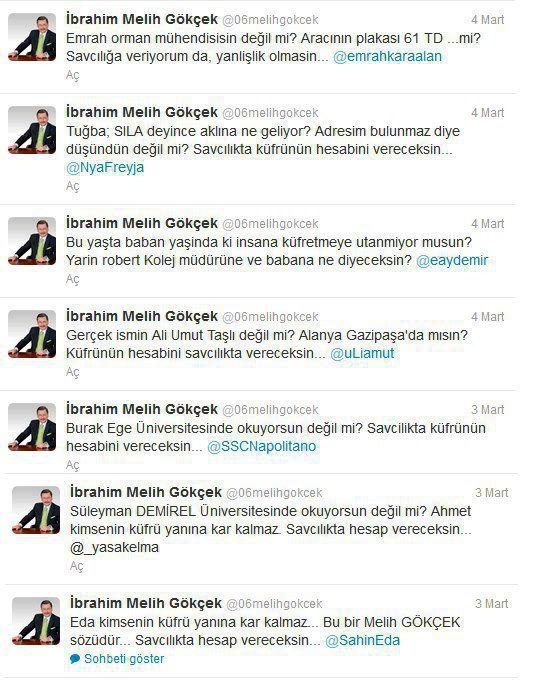Screen dimensions: 551x693
Task: Expand the tweet mentioning @NyaFreyja with Aç
Action: (x=72, y=186)
